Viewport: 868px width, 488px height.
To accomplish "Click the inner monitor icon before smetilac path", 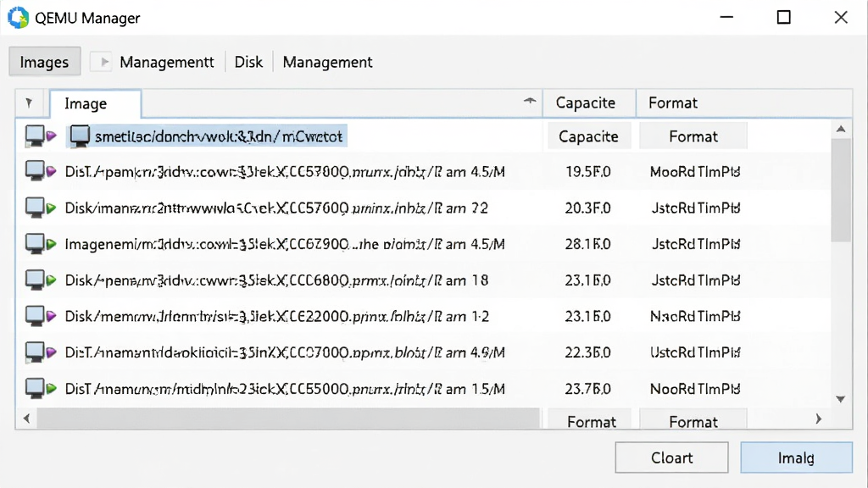I will [79, 136].
